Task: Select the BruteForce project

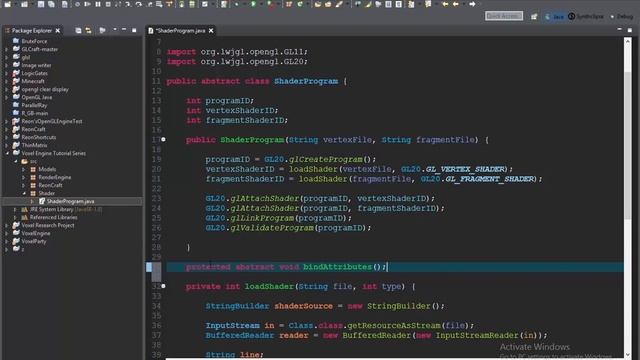Action: 34,41
